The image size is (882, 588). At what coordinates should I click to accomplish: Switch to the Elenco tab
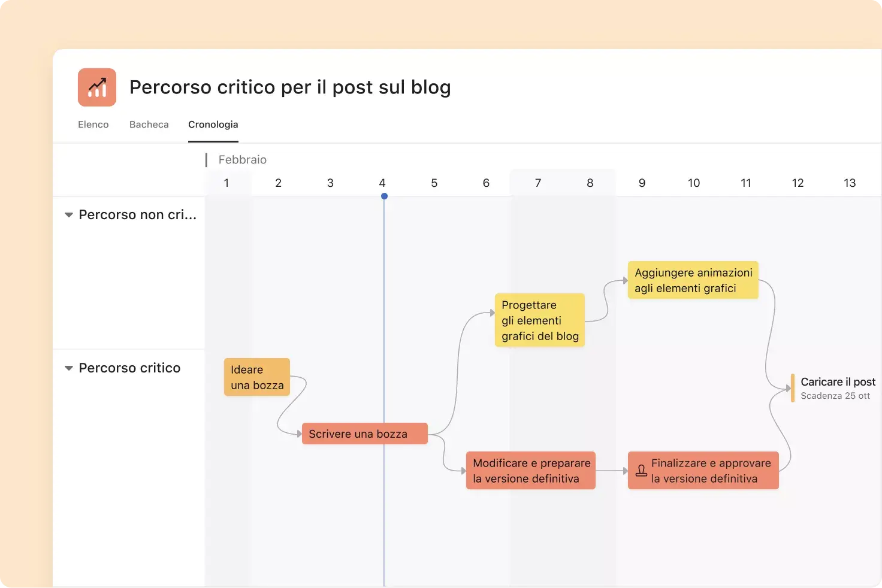pyautogui.click(x=93, y=125)
